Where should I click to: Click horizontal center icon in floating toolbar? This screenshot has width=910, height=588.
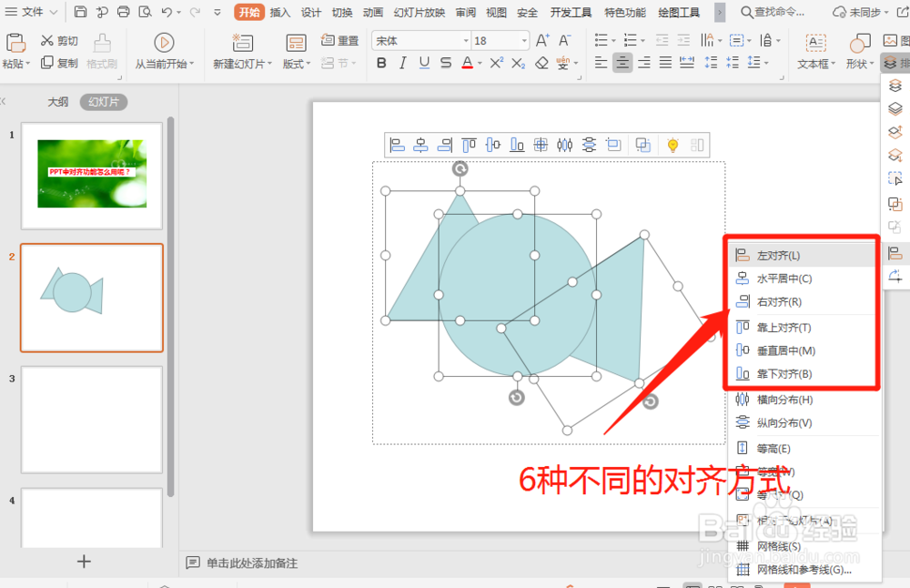[420, 145]
